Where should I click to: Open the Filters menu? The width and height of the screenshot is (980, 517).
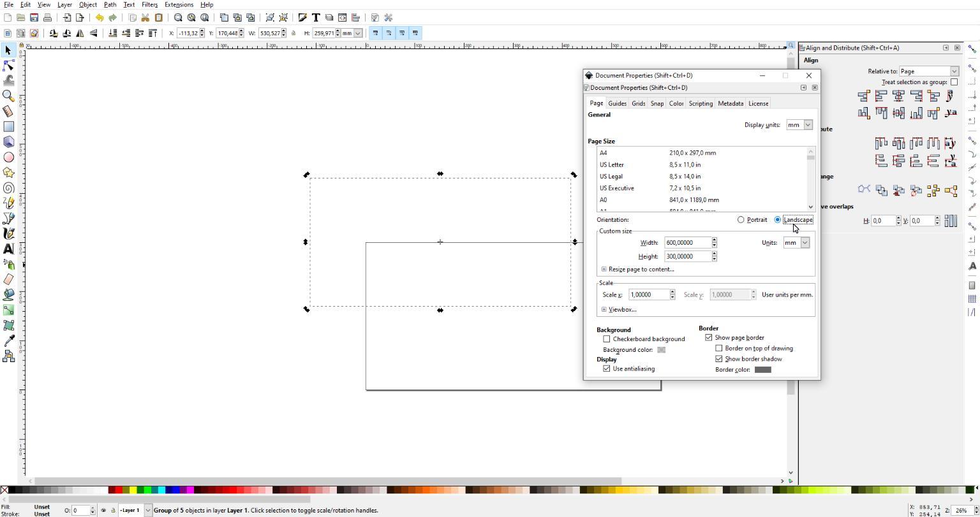pyautogui.click(x=149, y=4)
